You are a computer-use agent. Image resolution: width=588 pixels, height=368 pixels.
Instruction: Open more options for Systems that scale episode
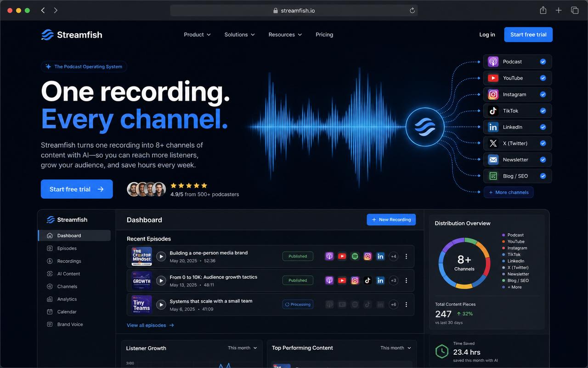coord(406,305)
